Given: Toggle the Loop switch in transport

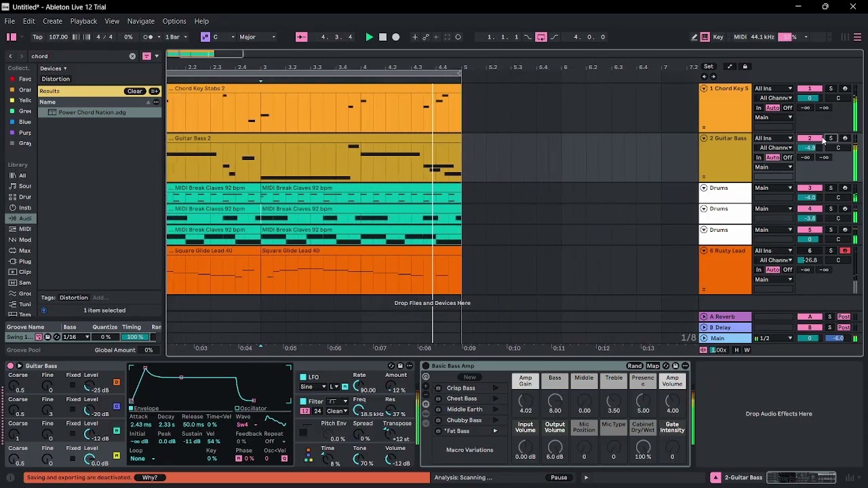Looking at the screenshot, I should click(541, 37).
